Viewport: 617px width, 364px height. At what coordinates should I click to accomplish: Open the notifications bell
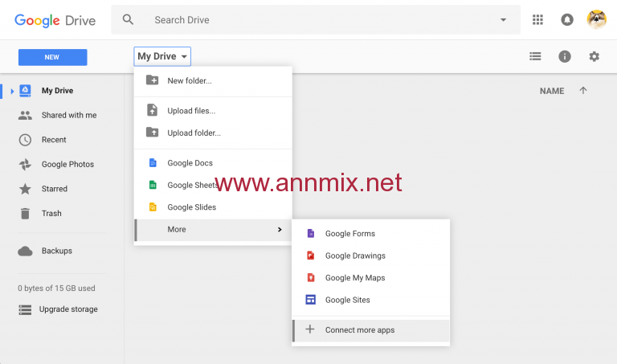click(566, 19)
